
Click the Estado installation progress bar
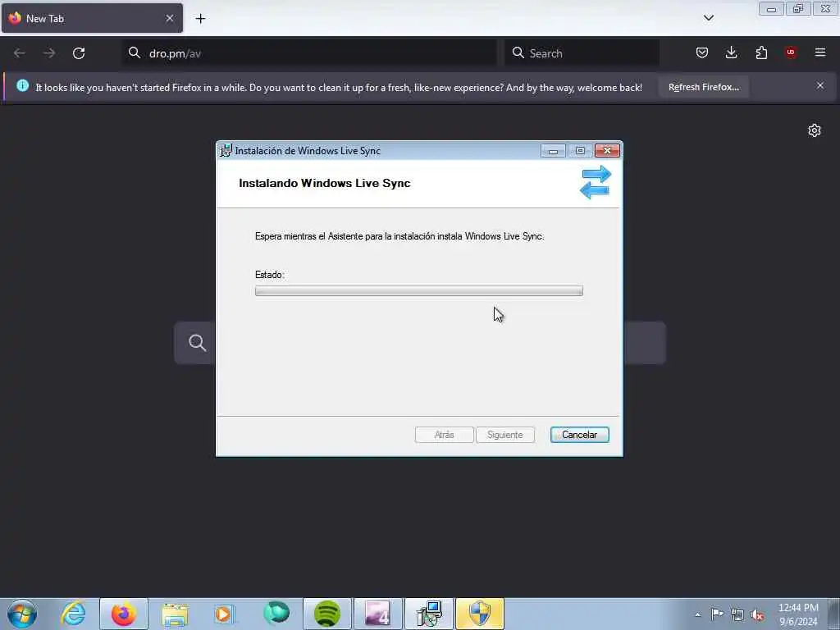tap(419, 290)
